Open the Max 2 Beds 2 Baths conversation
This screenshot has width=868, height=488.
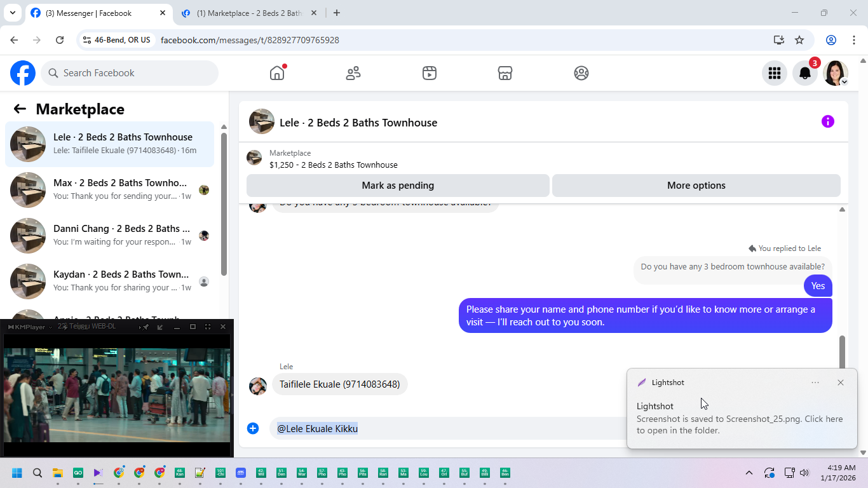(109, 190)
